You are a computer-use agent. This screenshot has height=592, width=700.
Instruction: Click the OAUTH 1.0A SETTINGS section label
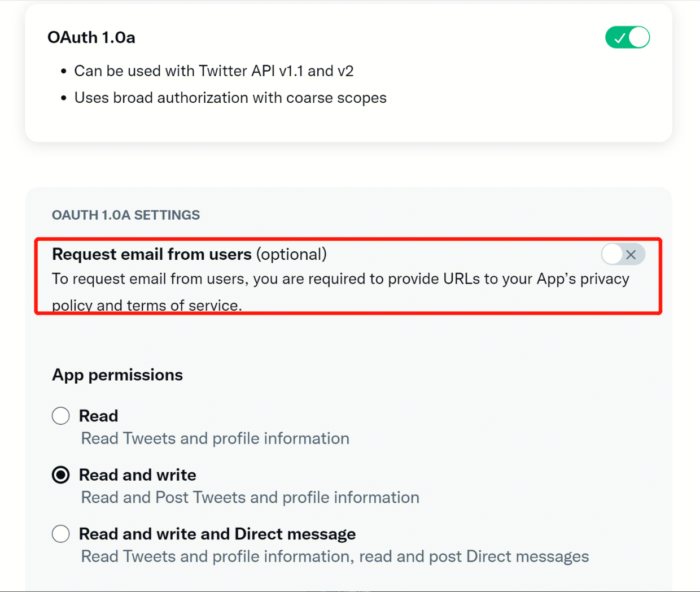126,215
